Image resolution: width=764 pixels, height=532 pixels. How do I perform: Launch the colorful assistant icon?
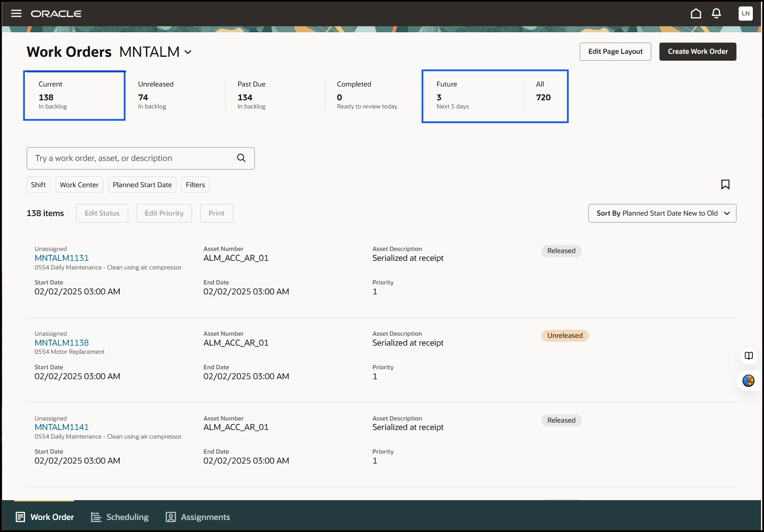[x=749, y=380]
